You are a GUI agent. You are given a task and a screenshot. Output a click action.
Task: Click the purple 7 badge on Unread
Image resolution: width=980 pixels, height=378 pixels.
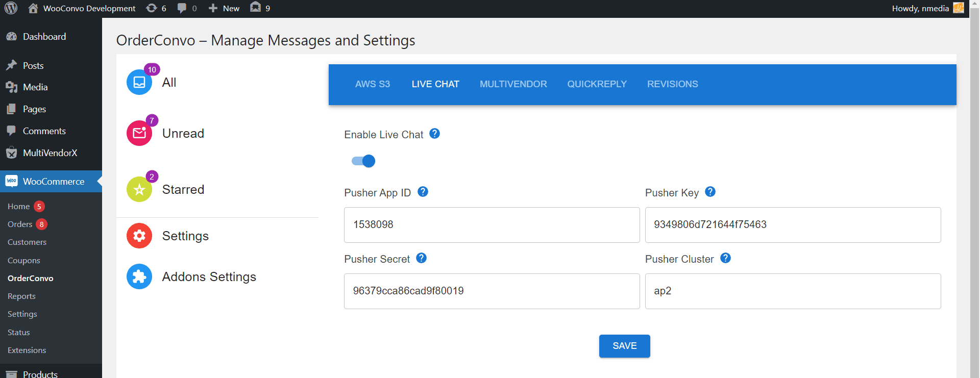pyautogui.click(x=152, y=120)
